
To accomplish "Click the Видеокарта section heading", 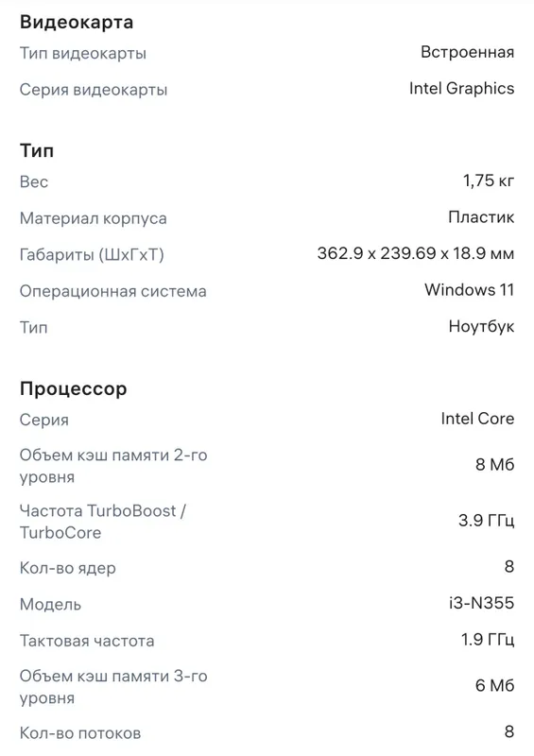I will [77, 22].
